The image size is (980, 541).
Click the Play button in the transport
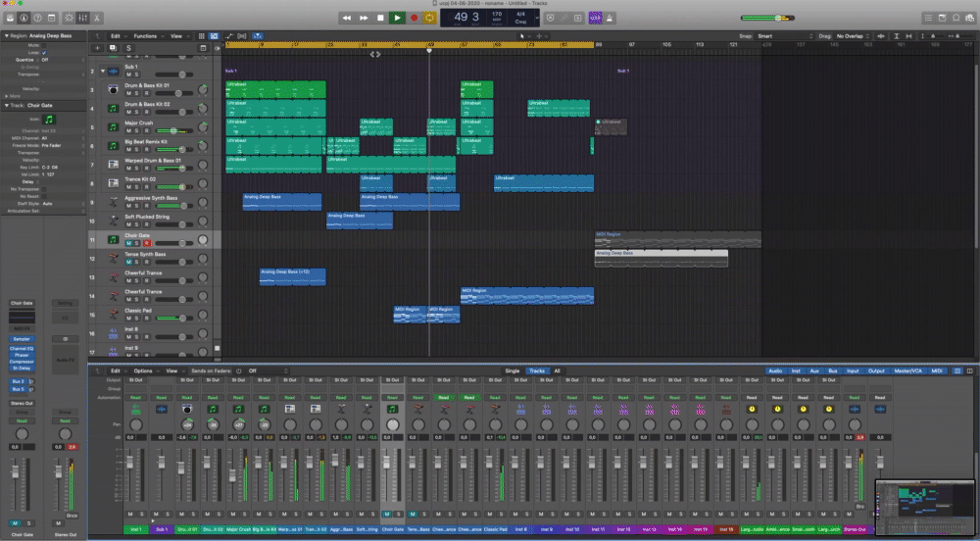pos(396,18)
